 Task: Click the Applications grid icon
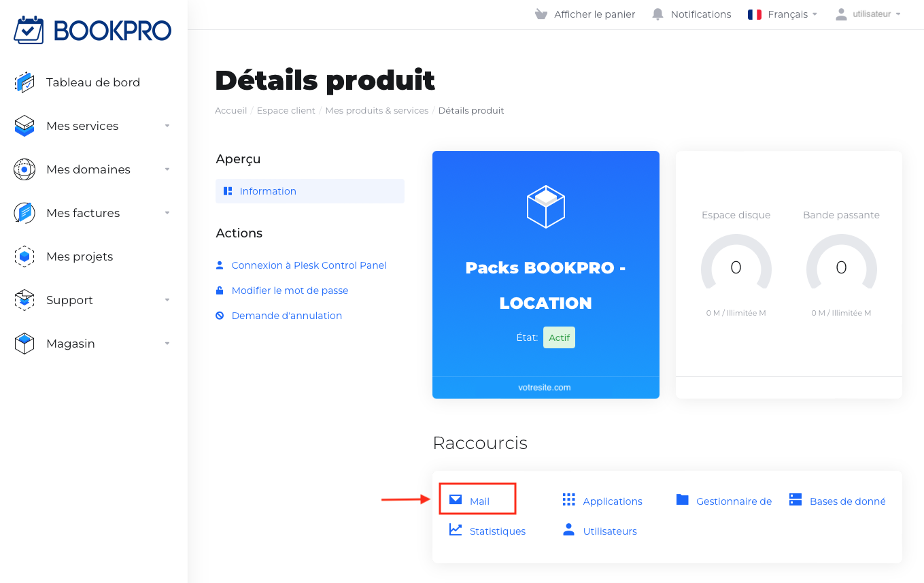tap(569, 500)
